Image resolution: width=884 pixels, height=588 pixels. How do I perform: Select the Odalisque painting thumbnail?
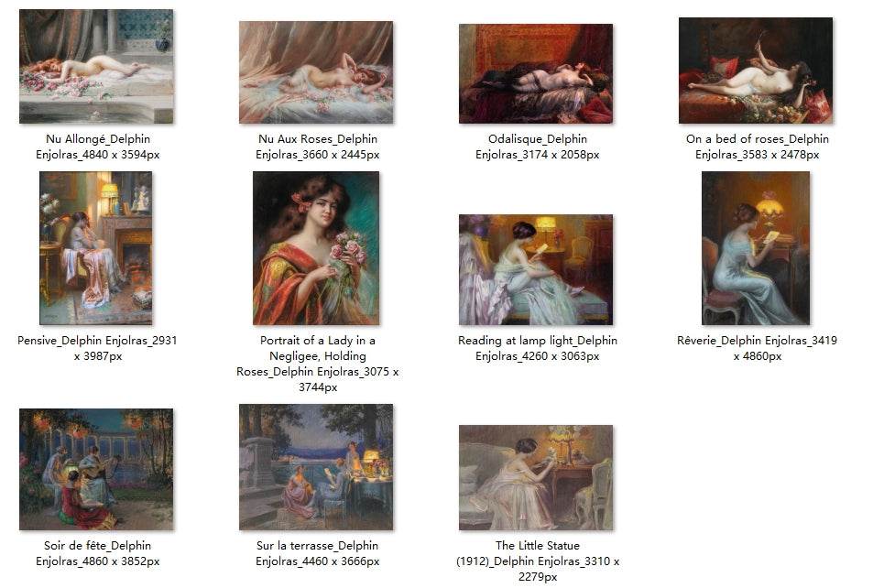[x=536, y=73]
